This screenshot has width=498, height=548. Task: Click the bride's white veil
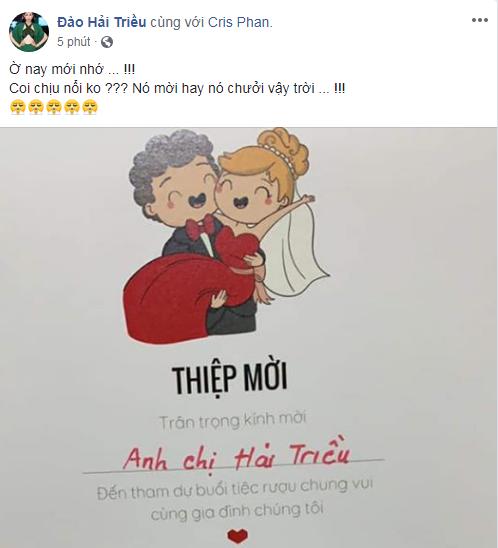pyautogui.click(x=295, y=250)
